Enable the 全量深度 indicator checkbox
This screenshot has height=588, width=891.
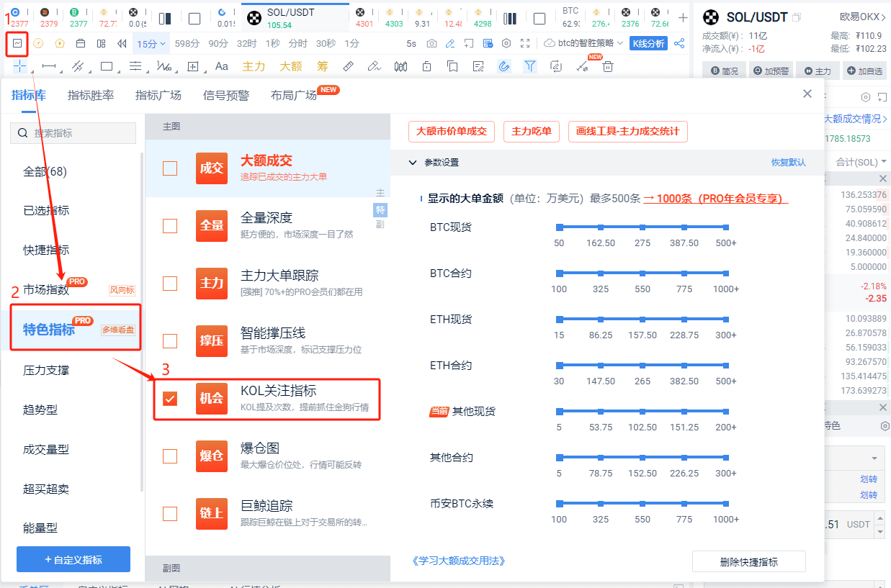click(170, 226)
